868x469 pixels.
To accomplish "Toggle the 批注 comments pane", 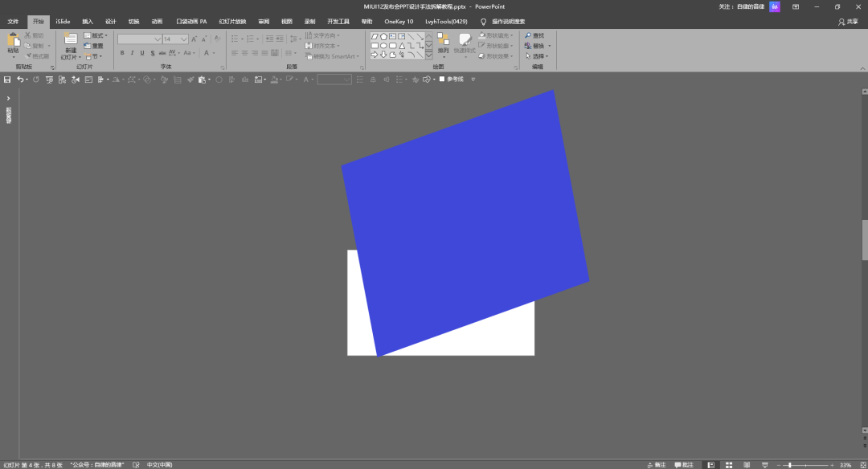I will [x=684, y=465].
